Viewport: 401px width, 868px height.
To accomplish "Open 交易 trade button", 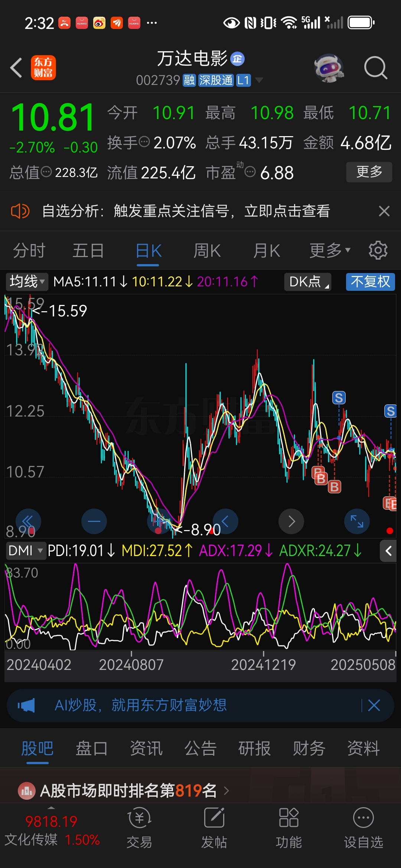I will tap(139, 828).
